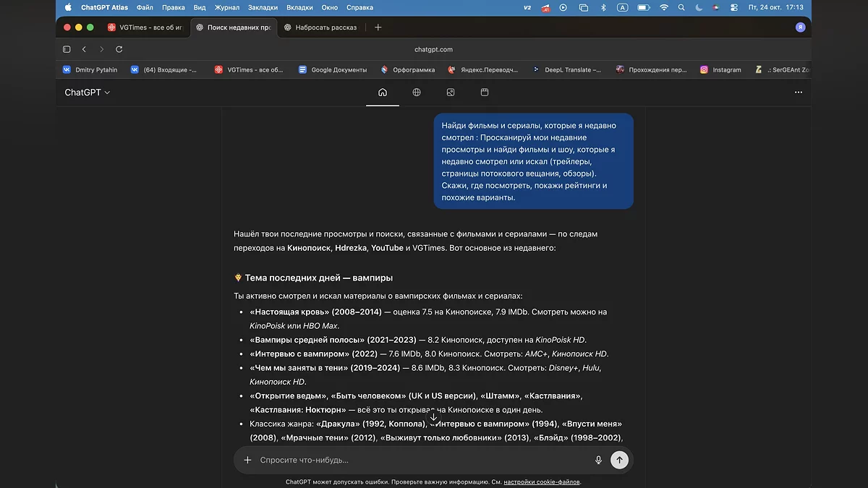
Task: Open the profile avatar in the tab bar
Action: coord(800,27)
